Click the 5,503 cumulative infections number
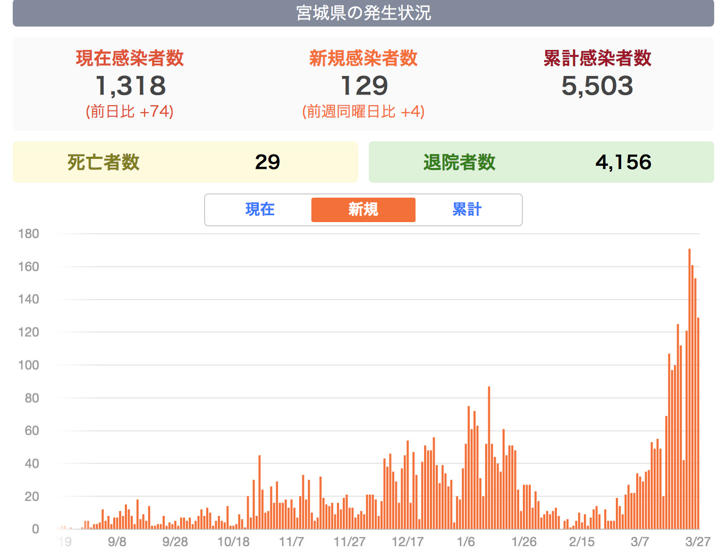728x560 pixels. tap(597, 86)
